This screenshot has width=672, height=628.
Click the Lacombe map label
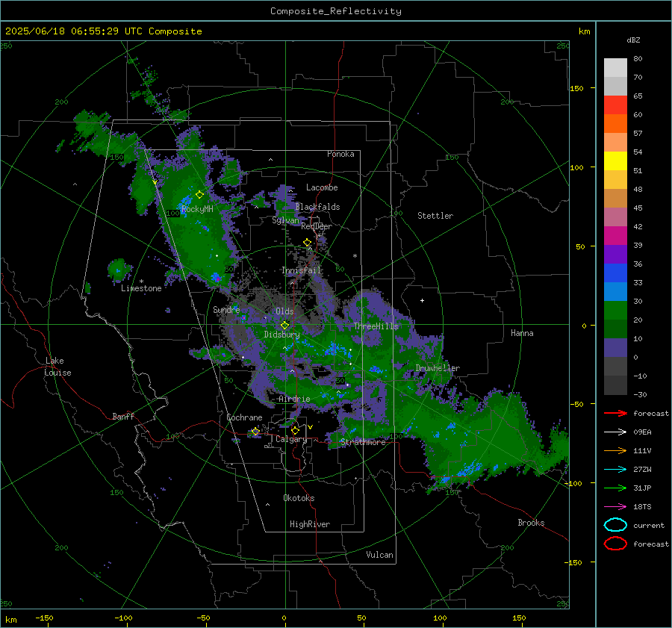pyautogui.click(x=322, y=187)
